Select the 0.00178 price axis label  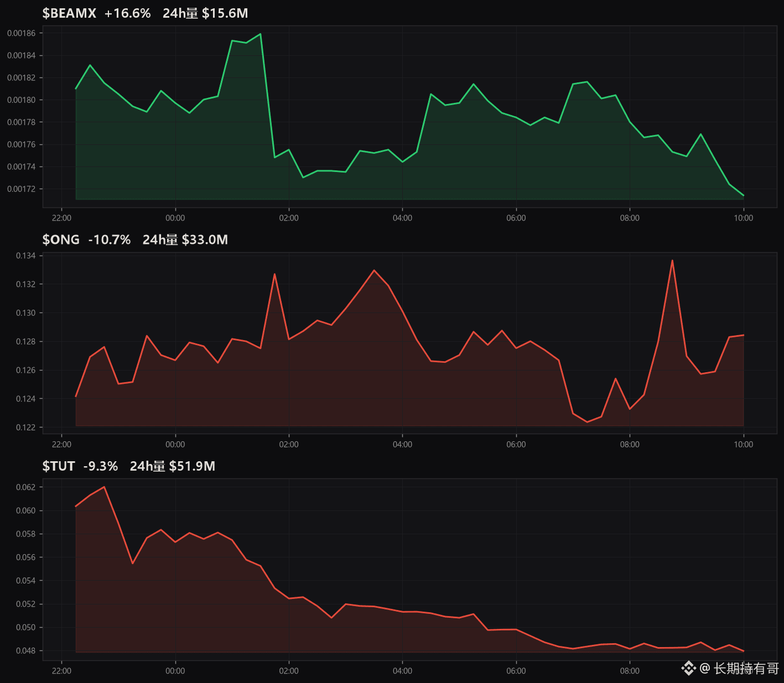[x=22, y=122]
